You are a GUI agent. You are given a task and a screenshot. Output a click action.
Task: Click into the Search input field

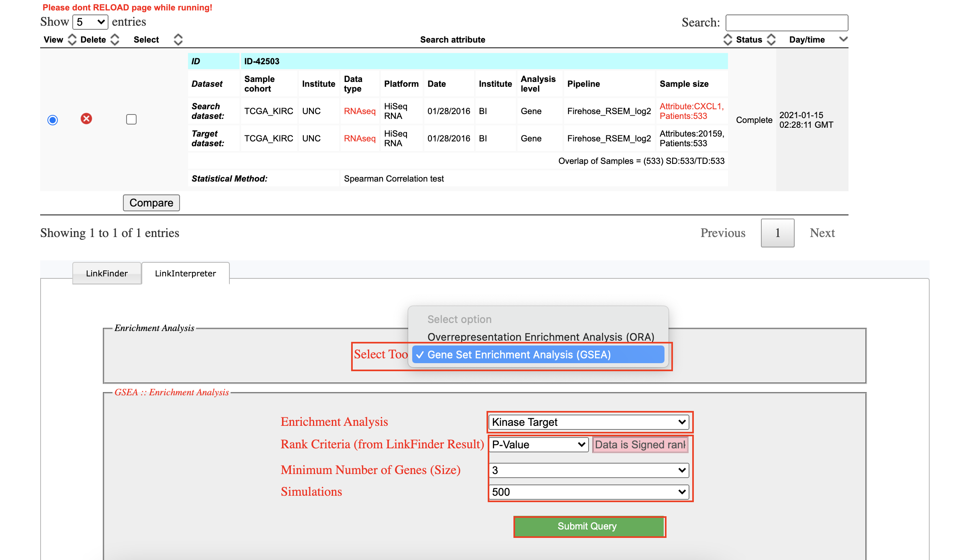787,22
